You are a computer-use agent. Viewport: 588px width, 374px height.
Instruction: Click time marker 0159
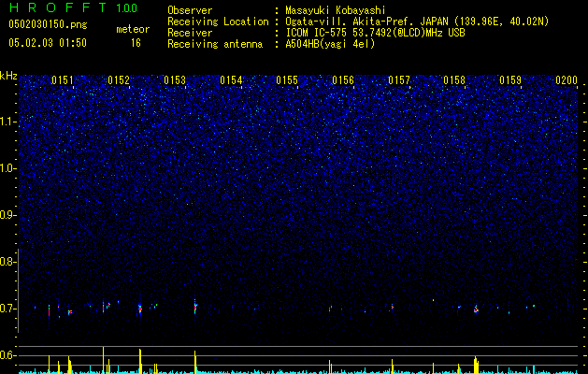(510, 80)
